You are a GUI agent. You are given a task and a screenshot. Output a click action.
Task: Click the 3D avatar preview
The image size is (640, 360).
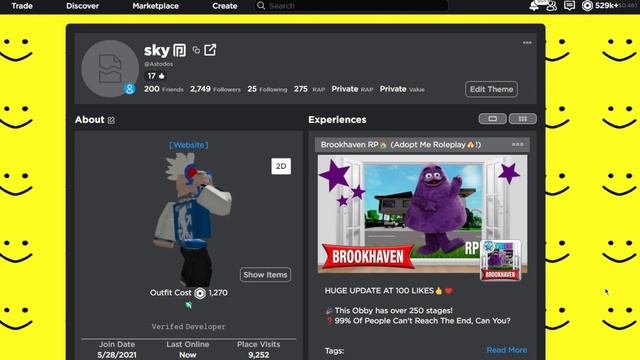pyautogui.click(x=192, y=220)
